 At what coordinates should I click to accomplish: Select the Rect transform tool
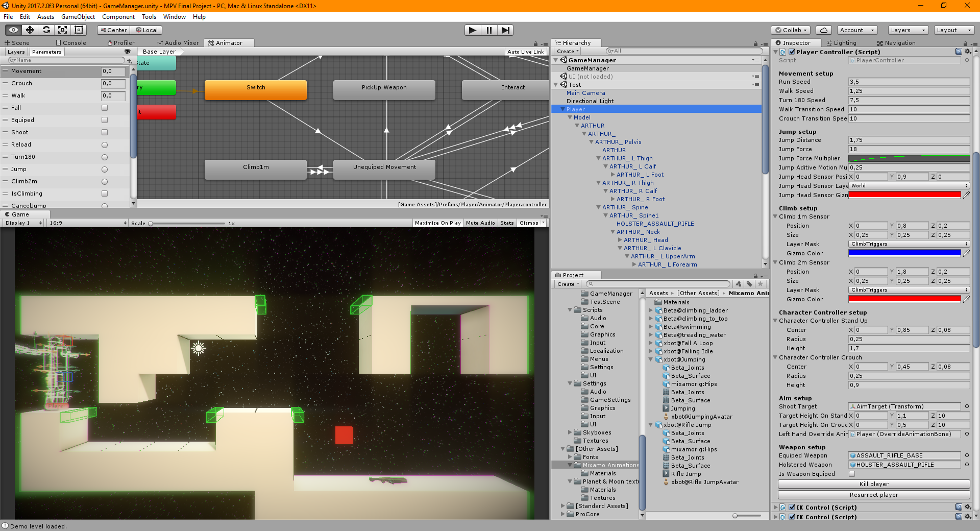pos(79,30)
